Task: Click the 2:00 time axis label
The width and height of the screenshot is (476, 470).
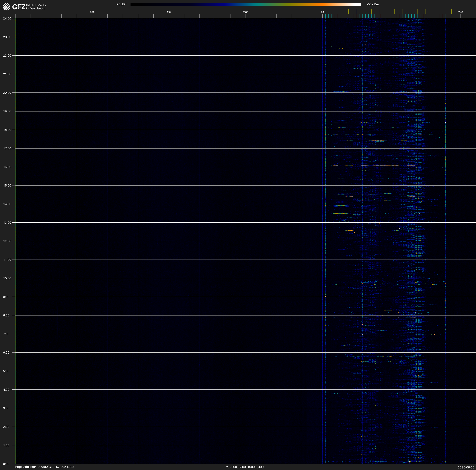Action: click(x=6, y=427)
